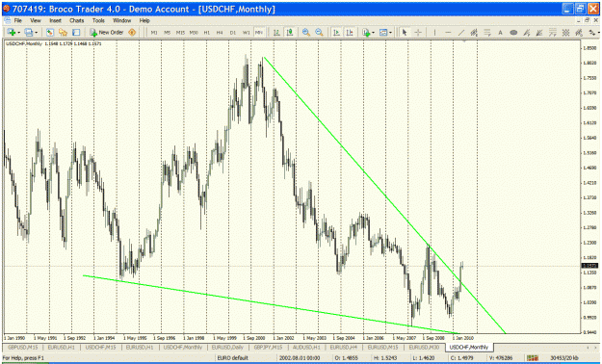
Task: Switch to the EURUSD,M30 chart tab
Action: point(424,347)
